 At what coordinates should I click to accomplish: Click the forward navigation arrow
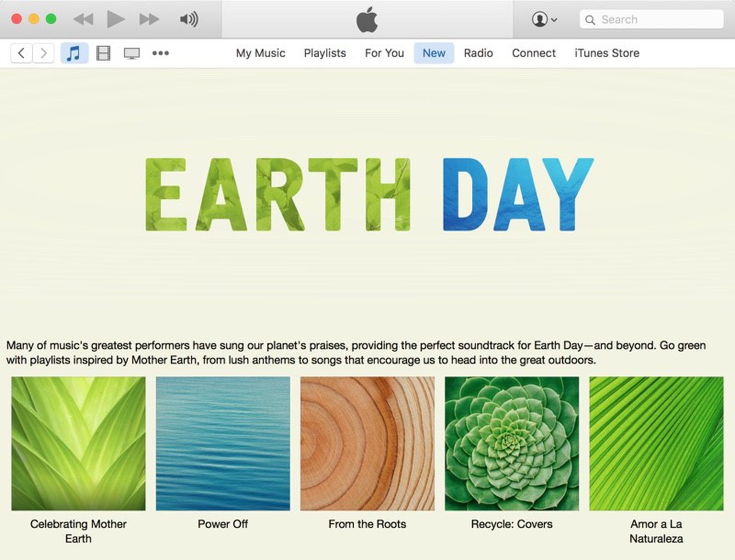coord(44,53)
